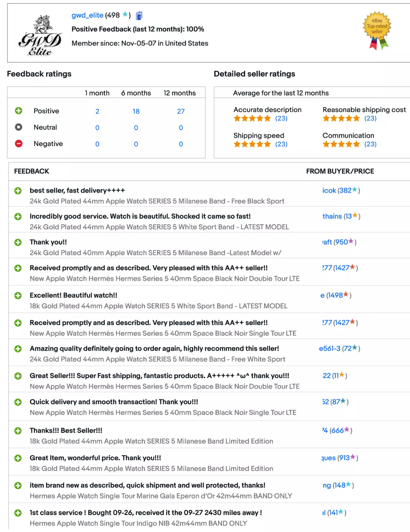Open the buyer link with 11 feedback score
410x532 pixels.
(x=327, y=376)
